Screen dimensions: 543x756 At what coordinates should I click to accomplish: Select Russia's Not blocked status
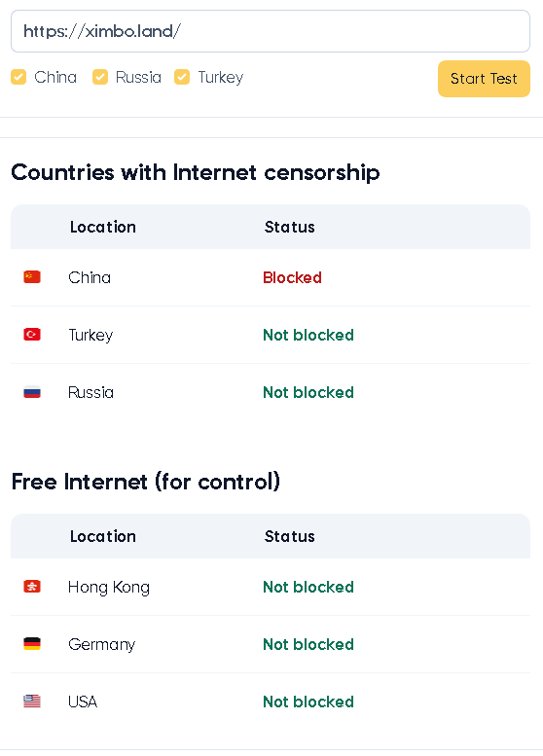308,392
